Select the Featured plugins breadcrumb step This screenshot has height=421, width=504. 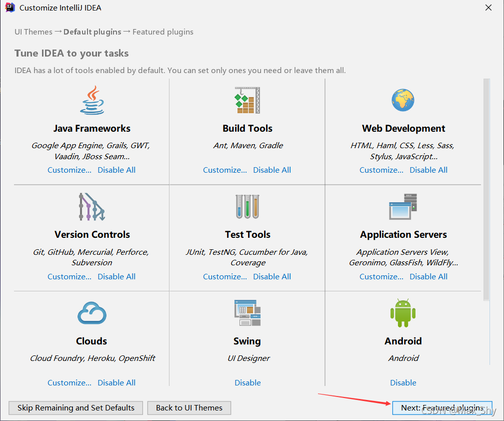click(x=163, y=32)
